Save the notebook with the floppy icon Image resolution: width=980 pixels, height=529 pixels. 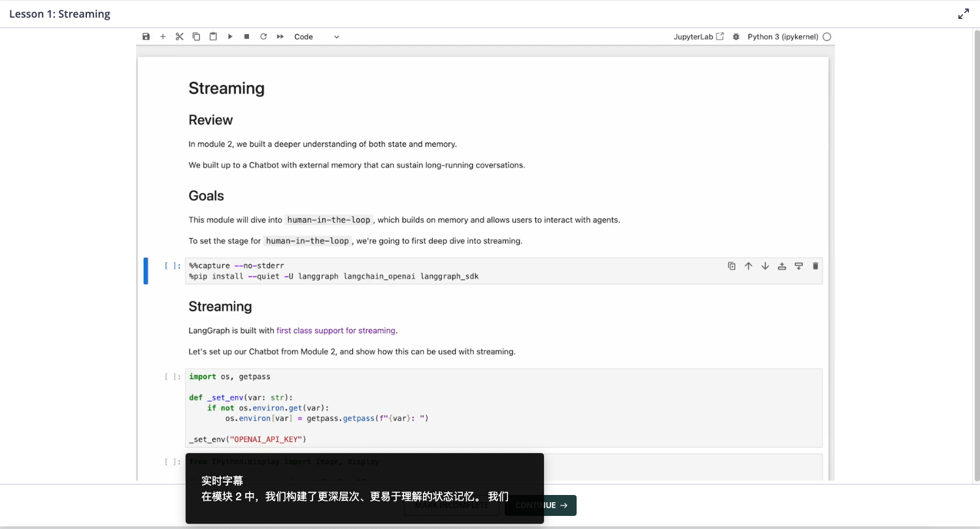(146, 37)
